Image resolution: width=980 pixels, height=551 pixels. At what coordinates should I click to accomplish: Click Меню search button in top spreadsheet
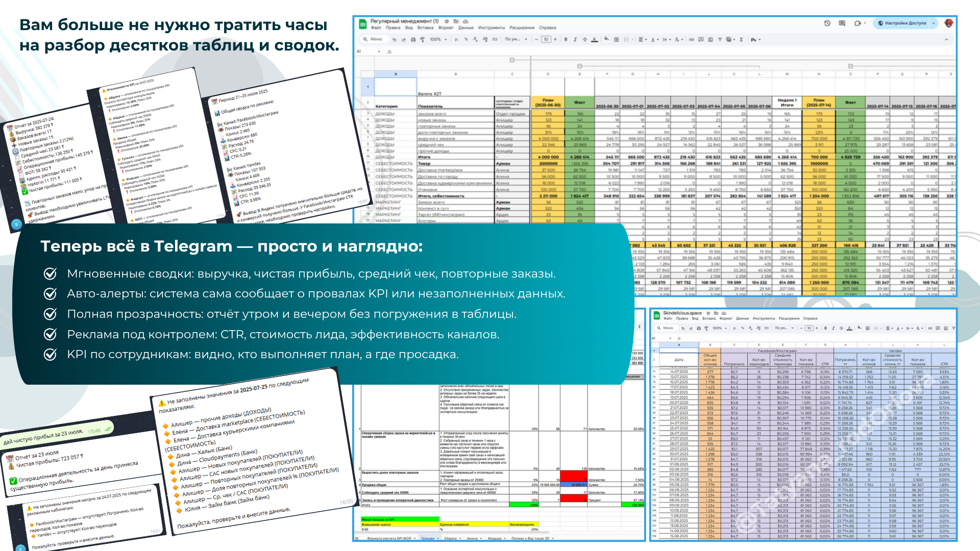pyautogui.click(x=373, y=39)
